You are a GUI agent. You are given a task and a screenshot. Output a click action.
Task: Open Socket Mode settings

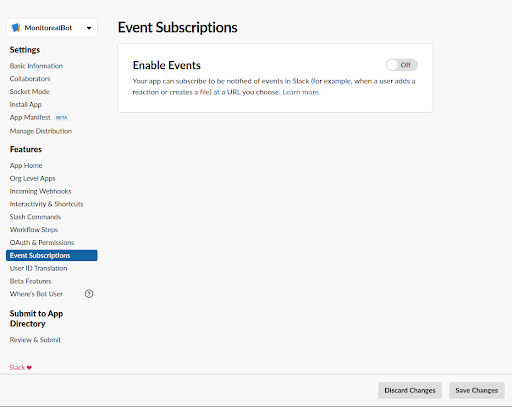(x=30, y=92)
